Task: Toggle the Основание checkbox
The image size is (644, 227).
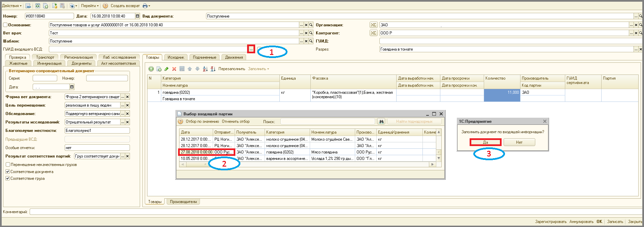Action: click(5, 25)
